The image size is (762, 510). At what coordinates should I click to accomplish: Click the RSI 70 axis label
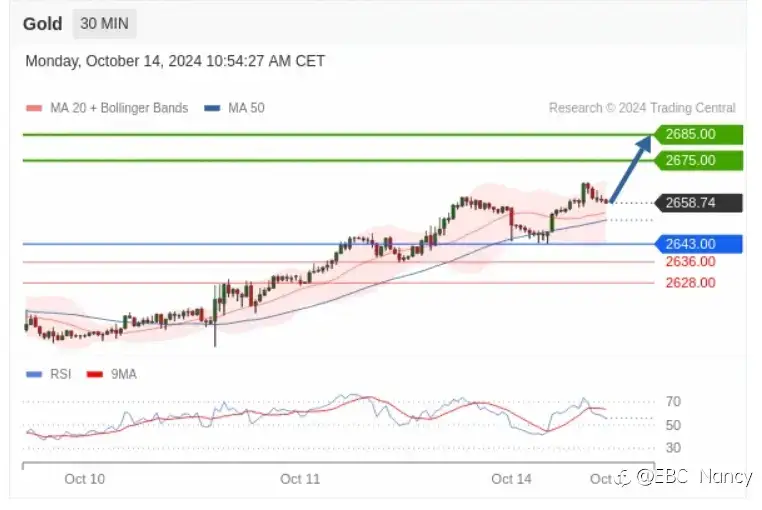pyautogui.click(x=673, y=402)
